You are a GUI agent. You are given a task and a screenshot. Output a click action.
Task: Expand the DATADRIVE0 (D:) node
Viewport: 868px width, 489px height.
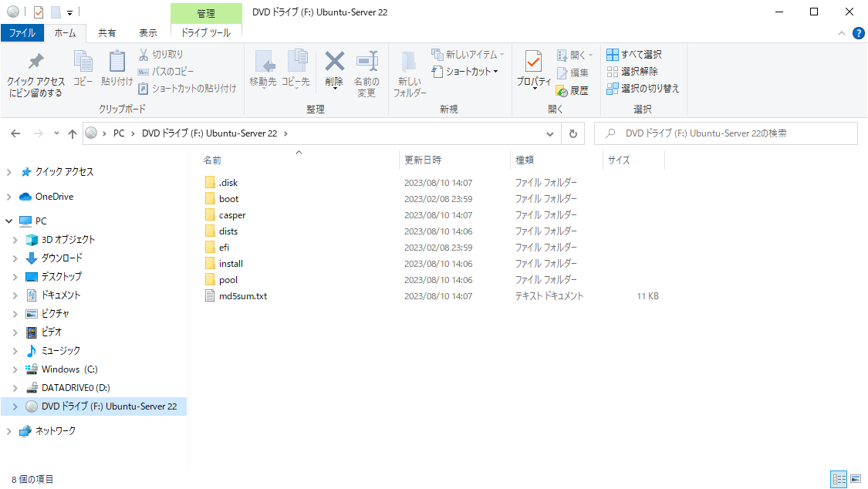pos(15,388)
